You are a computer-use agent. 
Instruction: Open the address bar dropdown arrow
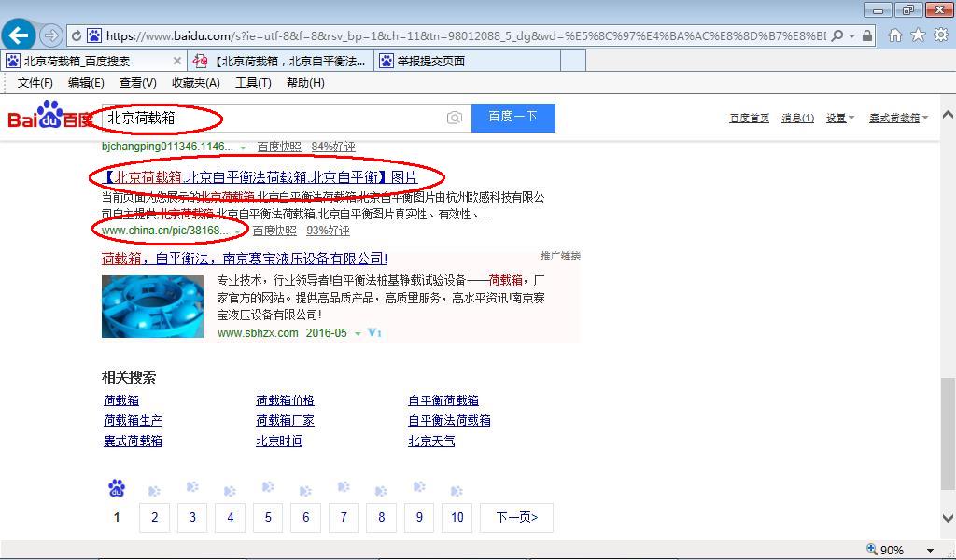851,36
